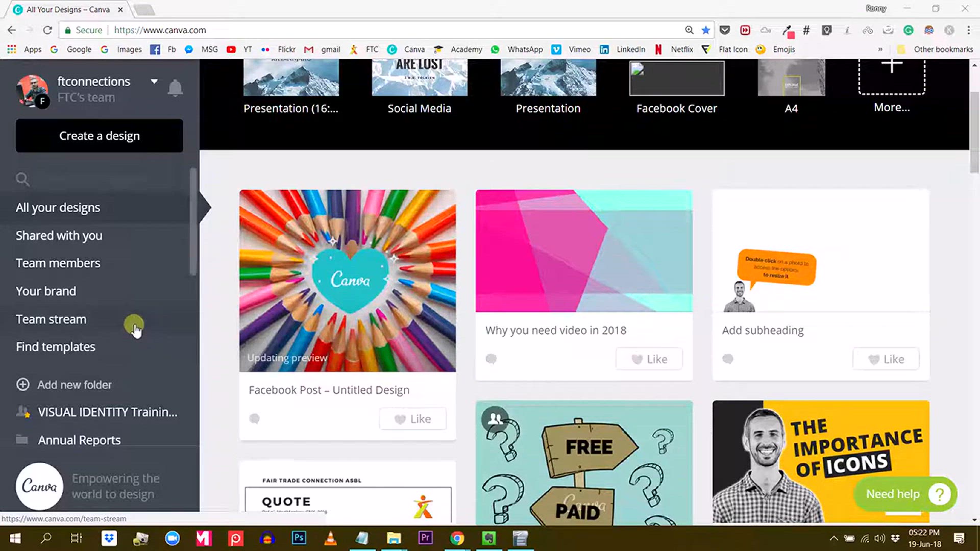
Task: Click the Need help button
Action: click(905, 494)
